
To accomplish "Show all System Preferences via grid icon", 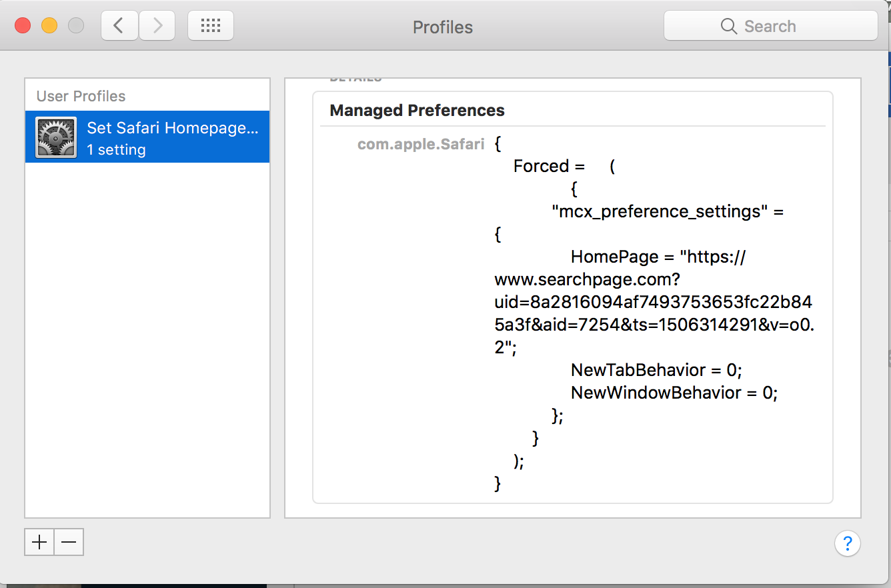I will (x=210, y=26).
